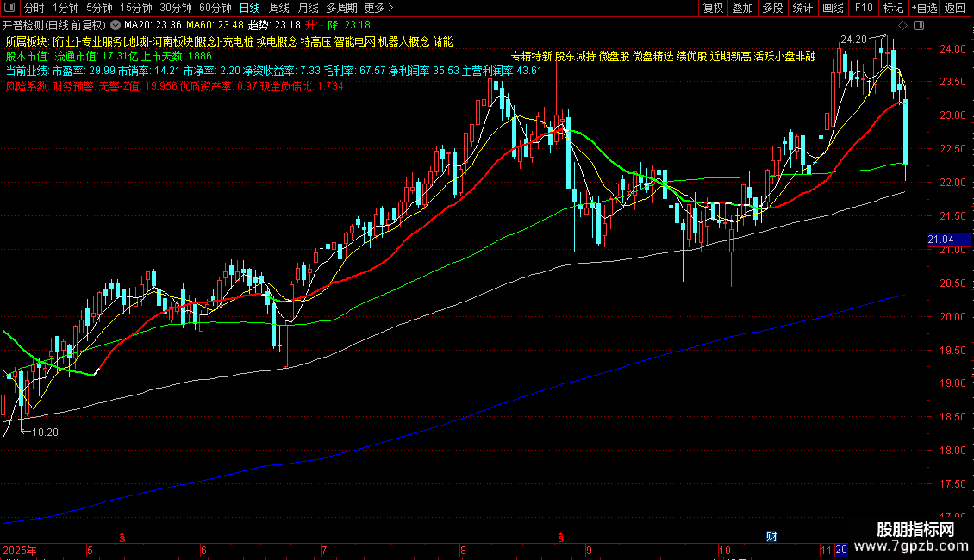Click the 18.28 low price label
Image resolution: width=974 pixels, height=560 pixels.
pos(45,432)
